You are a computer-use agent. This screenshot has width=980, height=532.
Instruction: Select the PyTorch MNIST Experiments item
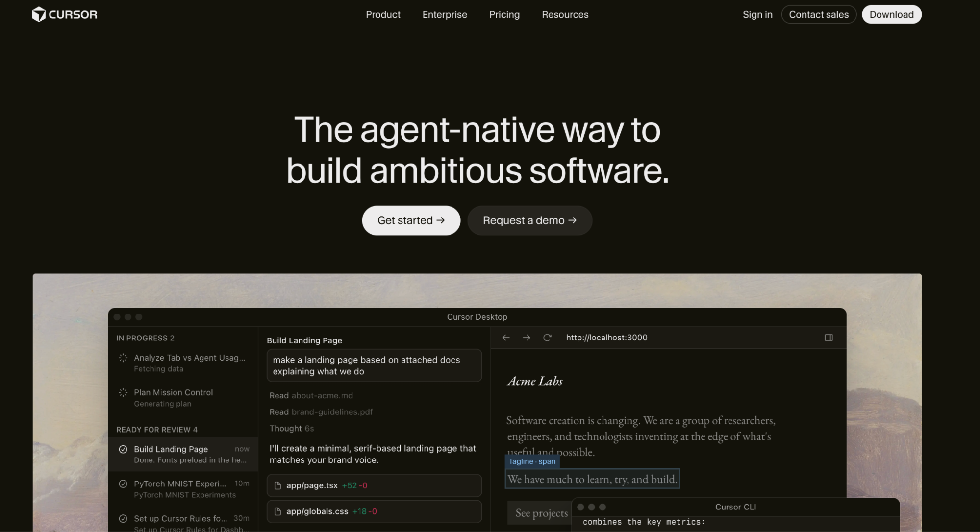pyautogui.click(x=183, y=489)
